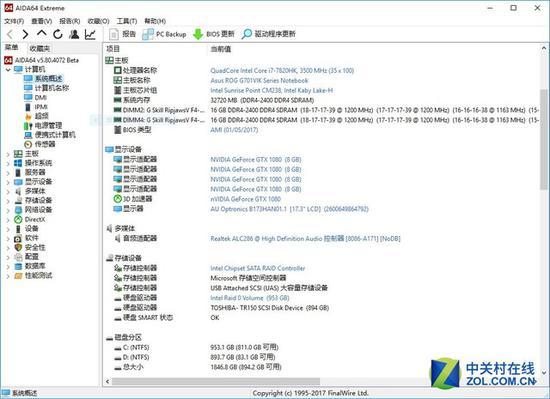Click the 数据库 tree item icon

point(18,266)
